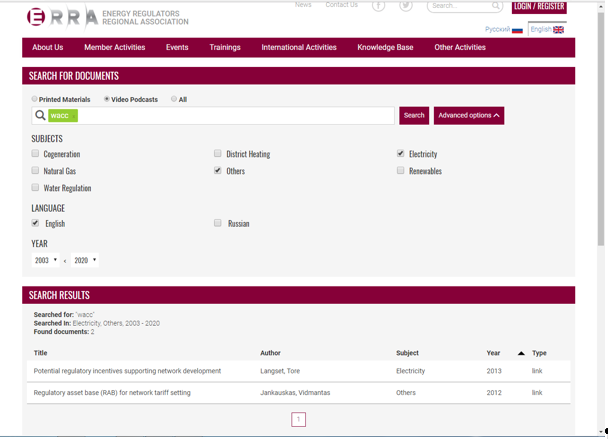Click the magnifier icon in top search box
This screenshot has width=608, height=441.
[496, 5]
